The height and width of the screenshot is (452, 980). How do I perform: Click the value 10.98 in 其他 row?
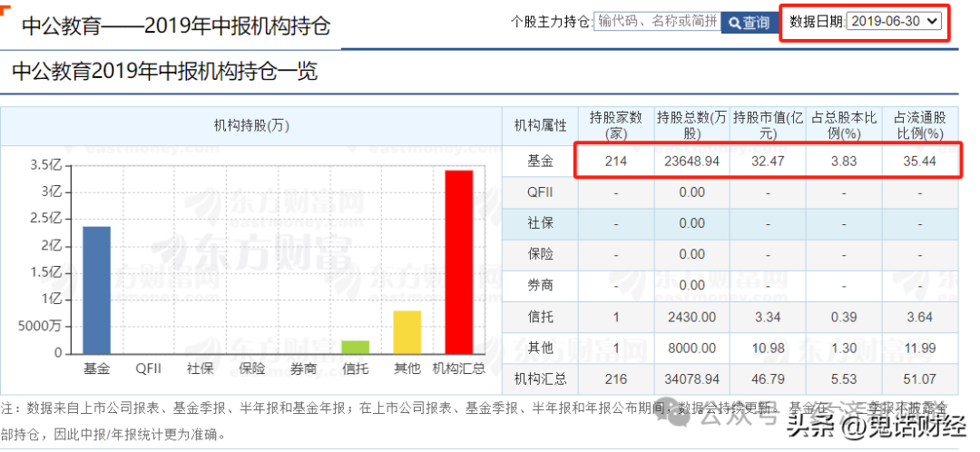point(768,349)
